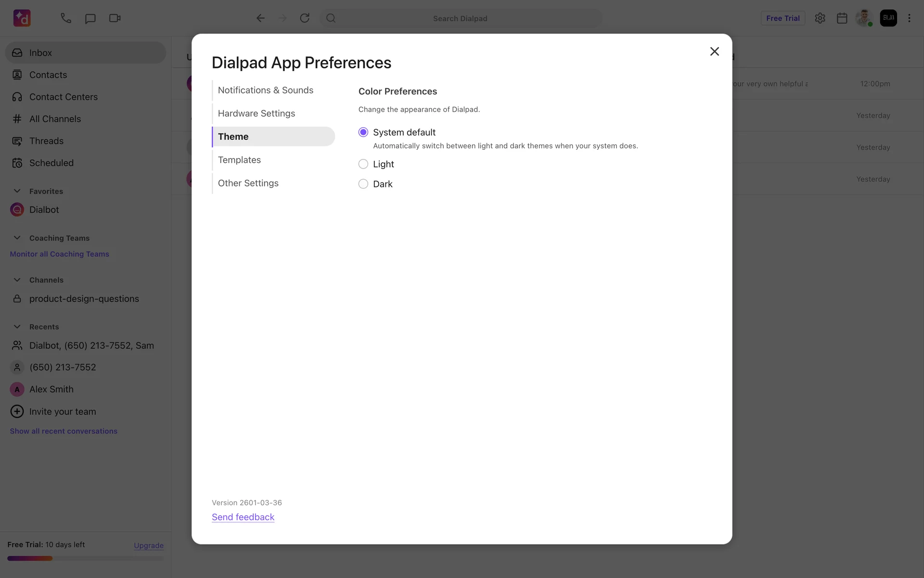The width and height of the screenshot is (924, 578).
Task: Choose the Dark theme radio button
Action: point(363,184)
